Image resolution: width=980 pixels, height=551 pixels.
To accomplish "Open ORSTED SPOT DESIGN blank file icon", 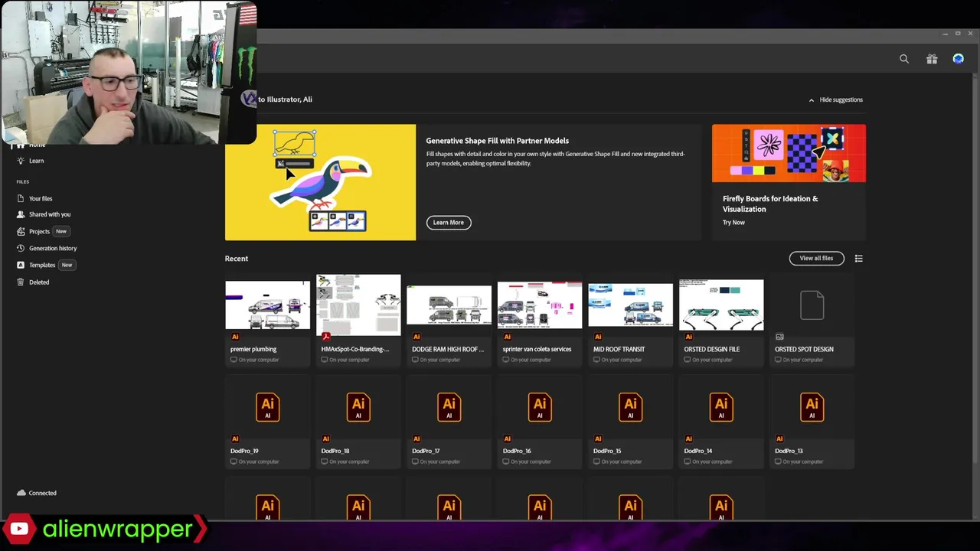I will point(812,305).
